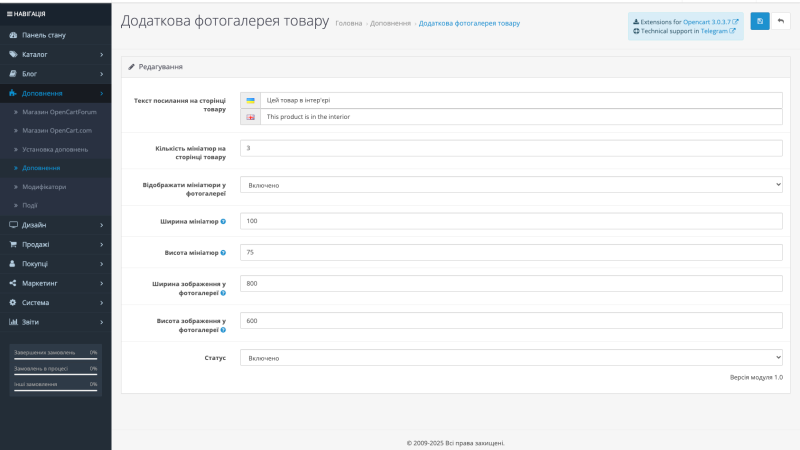Screen dimensions: 800x450
Task: Expand the Маркетинг menu chevron
Action: (102, 284)
